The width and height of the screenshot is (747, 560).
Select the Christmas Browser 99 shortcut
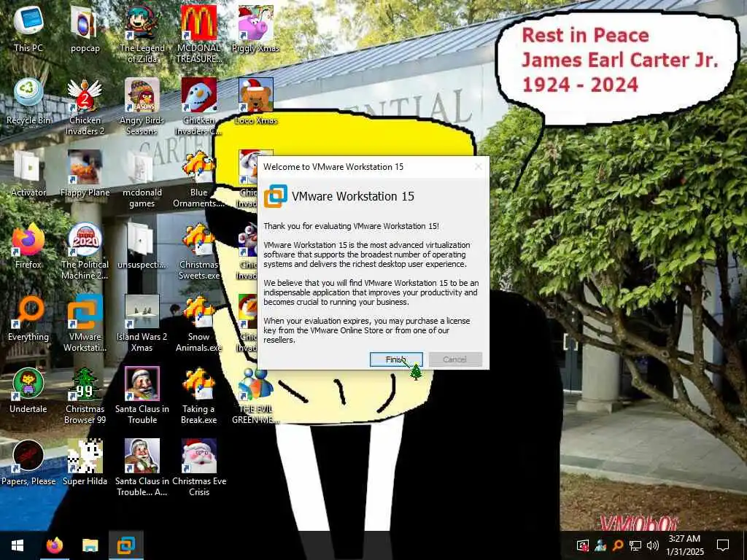coord(85,396)
